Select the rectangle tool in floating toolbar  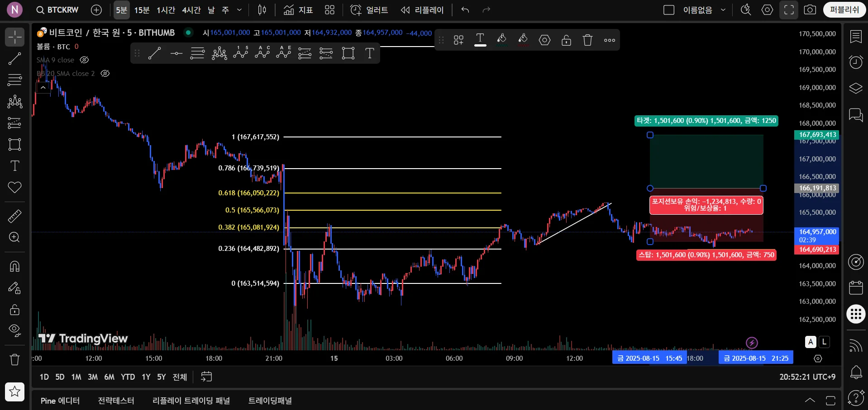pyautogui.click(x=348, y=53)
